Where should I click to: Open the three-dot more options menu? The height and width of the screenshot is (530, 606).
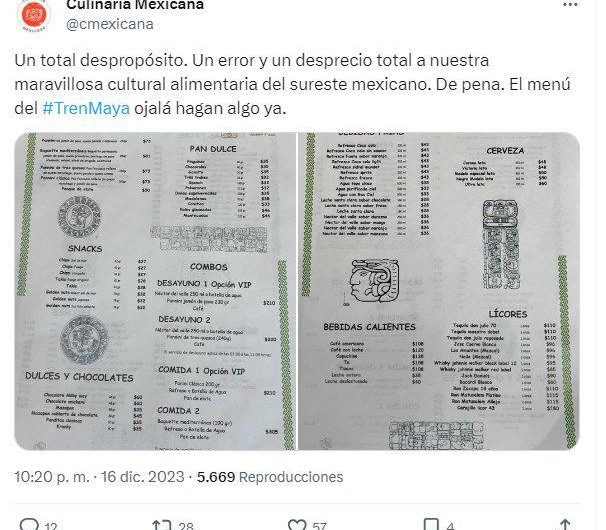[570, 5]
